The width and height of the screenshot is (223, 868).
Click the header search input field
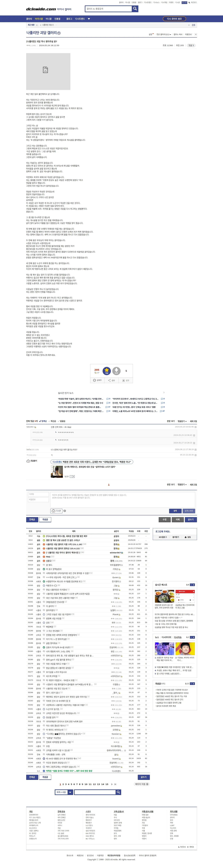(x=108, y=9)
